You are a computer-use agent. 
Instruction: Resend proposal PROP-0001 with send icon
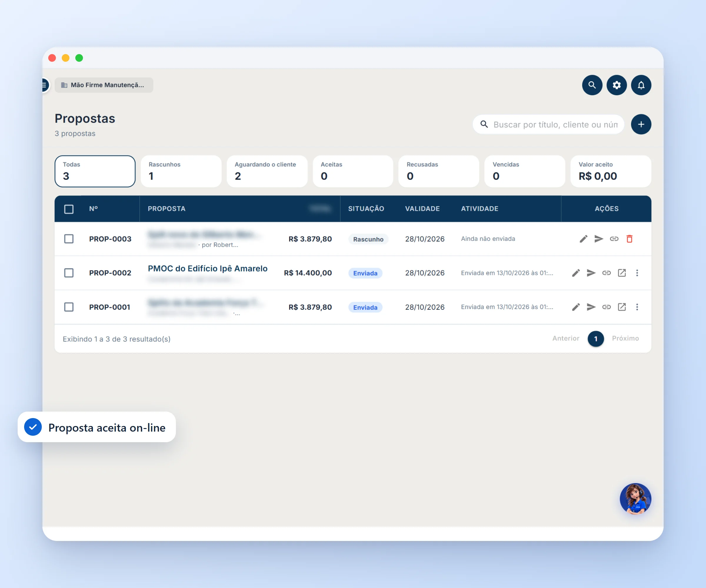coord(591,307)
